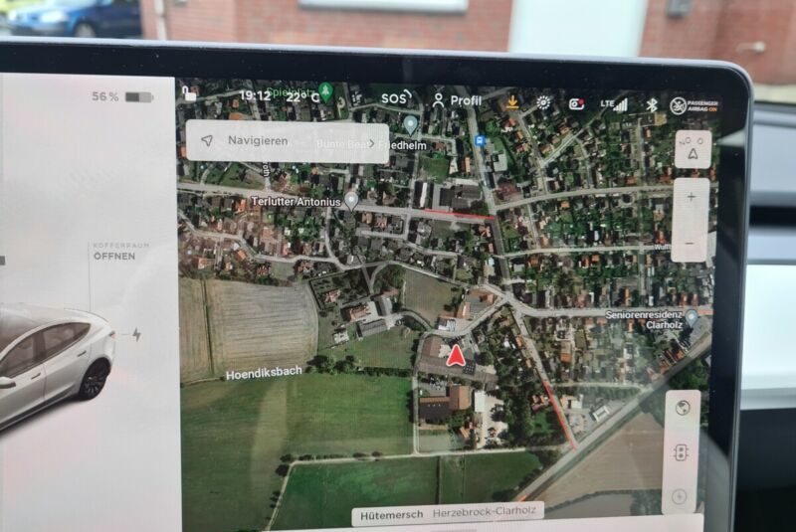The height and width of the screenshot is (532, 796).
Task: Tap the battery level icon
Action: (x=139, y=96)
